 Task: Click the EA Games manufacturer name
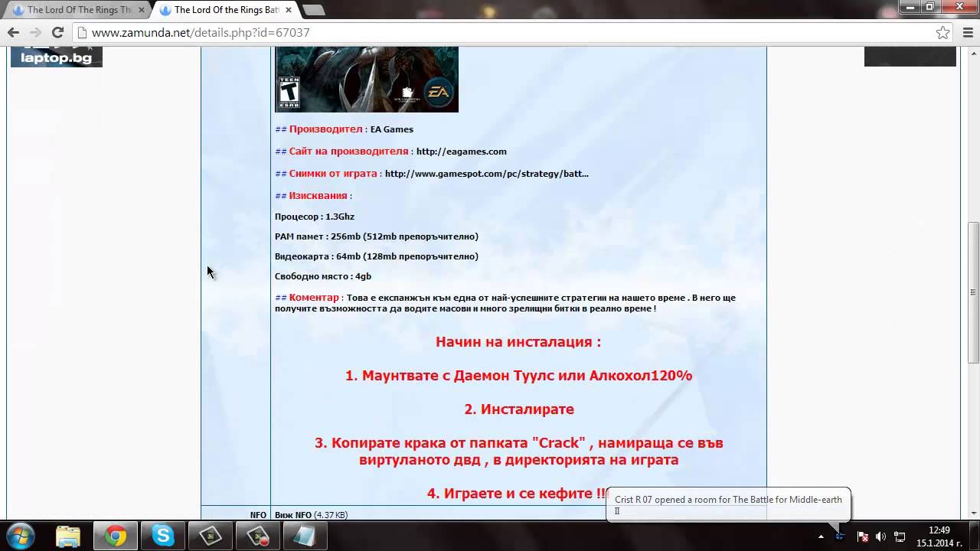(392, 129)
